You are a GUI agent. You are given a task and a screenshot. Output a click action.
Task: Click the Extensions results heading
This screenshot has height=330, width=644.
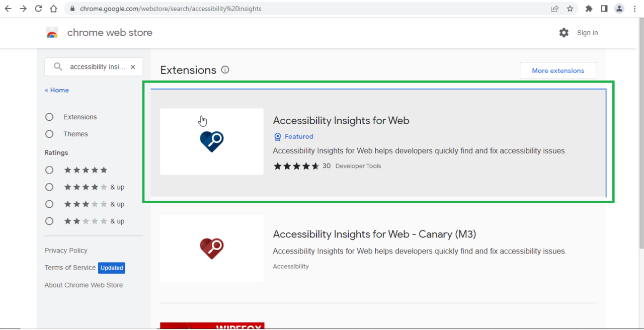pos(188,70)
